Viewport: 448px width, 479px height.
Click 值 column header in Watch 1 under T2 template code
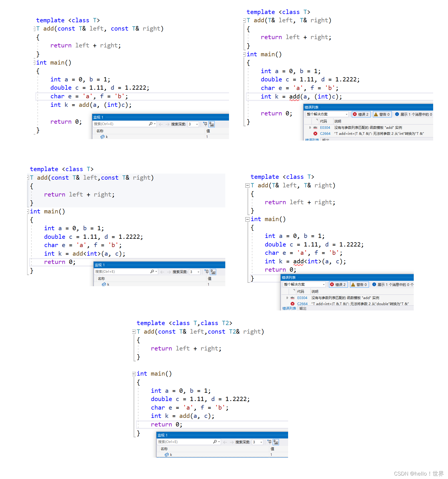coord(272,449)
